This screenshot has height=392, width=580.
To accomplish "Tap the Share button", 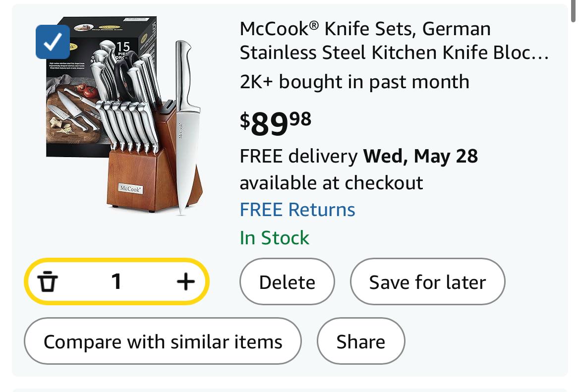I will coord(360,341).
